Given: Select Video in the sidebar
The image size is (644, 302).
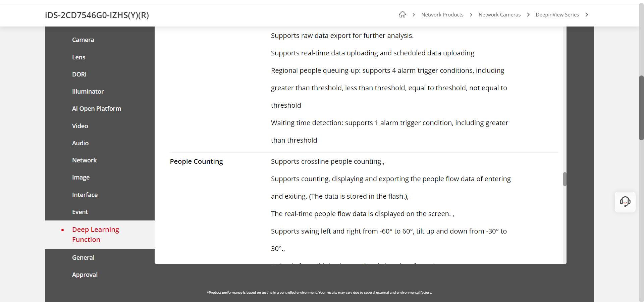Looking at the screenshot, I should pos(80,126).
